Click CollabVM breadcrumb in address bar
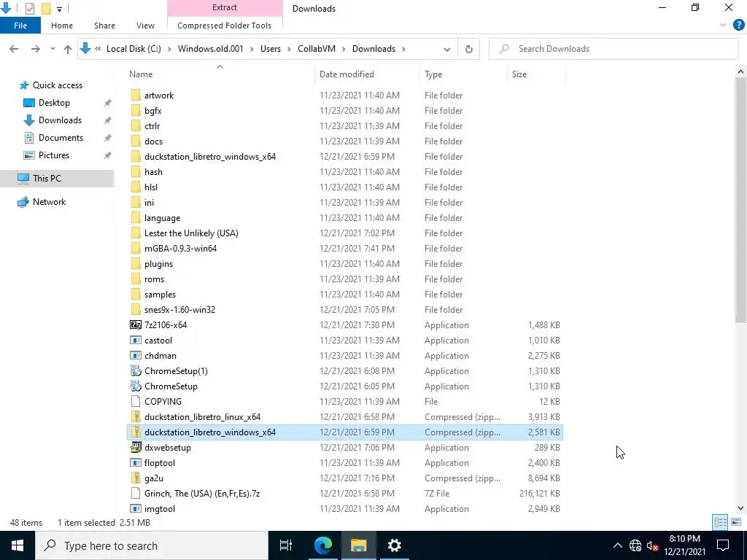The width and height of the screenshot is (747, 560). 317,49
